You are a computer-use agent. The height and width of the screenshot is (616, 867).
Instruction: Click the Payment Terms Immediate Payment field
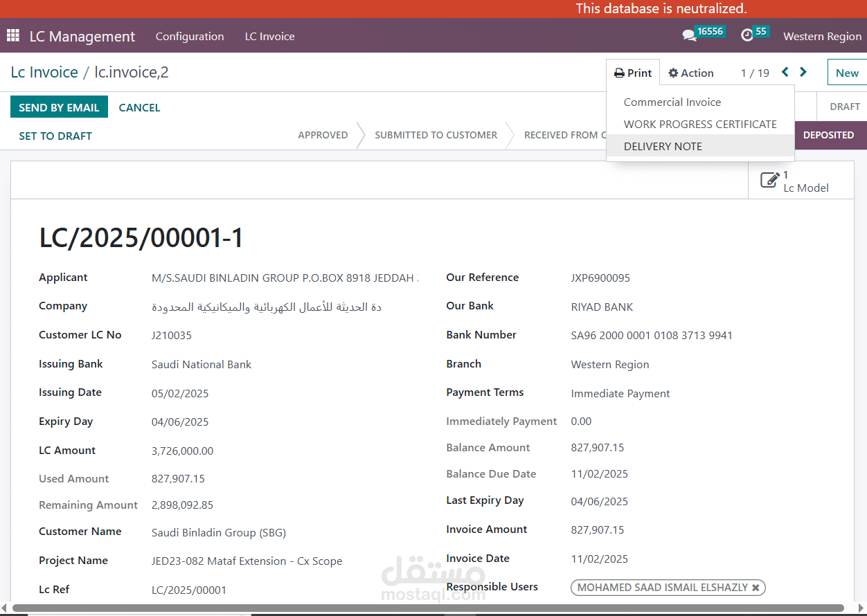click(620, 393)
